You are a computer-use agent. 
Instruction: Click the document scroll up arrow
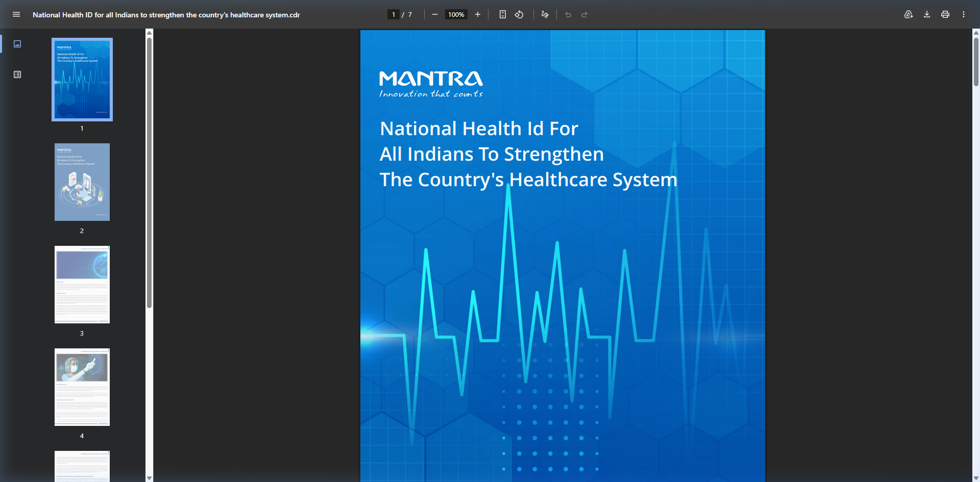976,33
